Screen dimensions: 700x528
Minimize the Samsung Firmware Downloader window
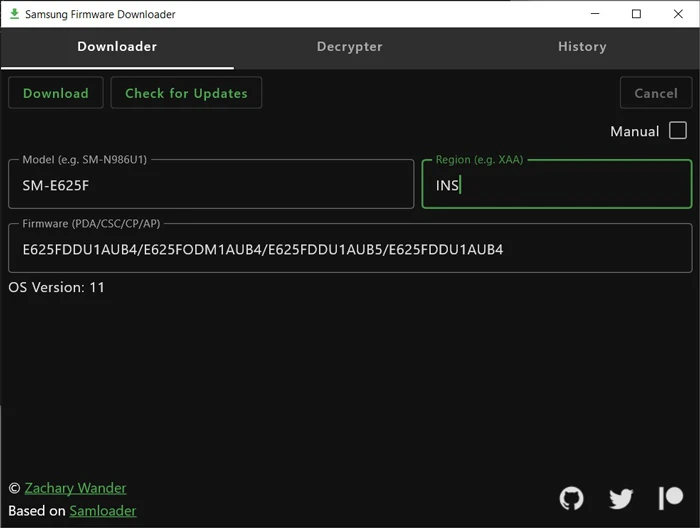[x=593, y=14]
